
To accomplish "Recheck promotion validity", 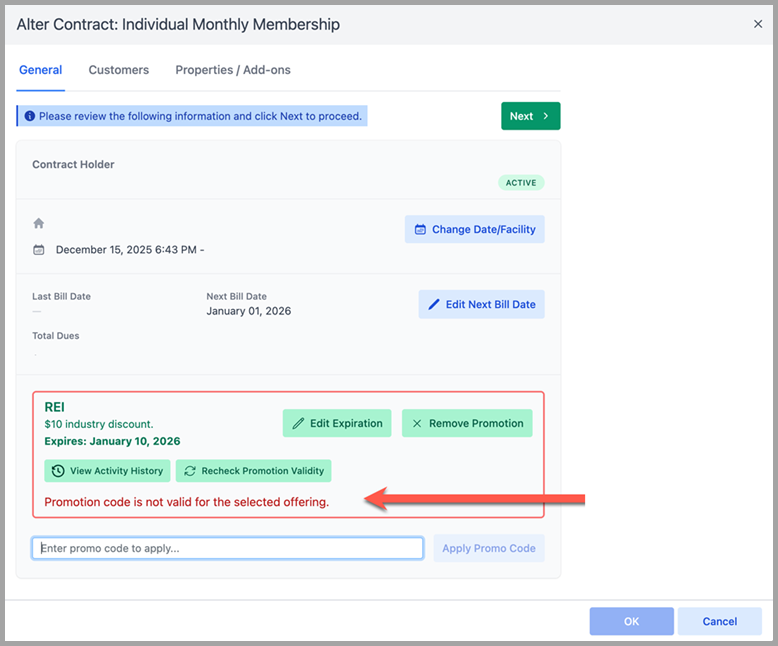I will [253, 471].
